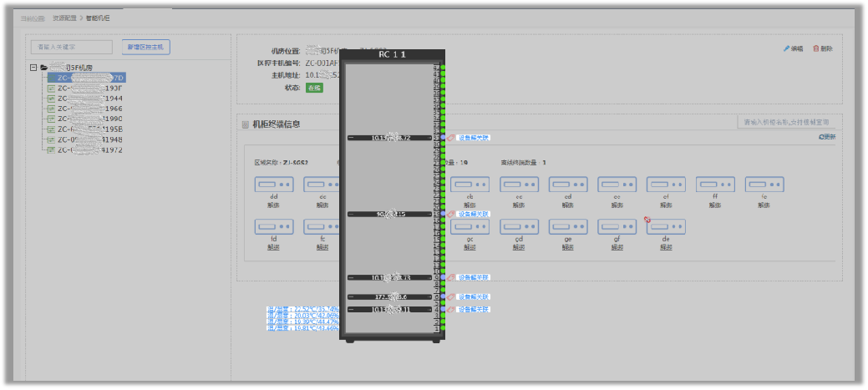Screen dimensions: 868x390
Task: Click 设备解关联 link beside rack slot 6
Action: [473, 296]
